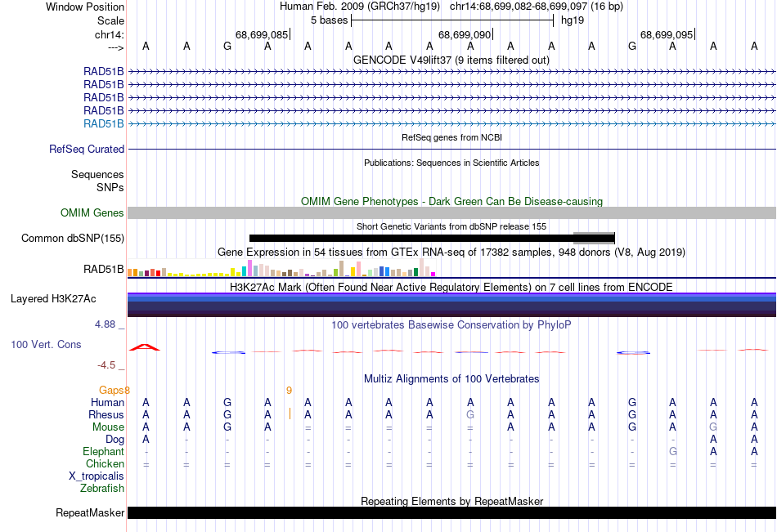Click the Window Position track label

click(85, 7)
